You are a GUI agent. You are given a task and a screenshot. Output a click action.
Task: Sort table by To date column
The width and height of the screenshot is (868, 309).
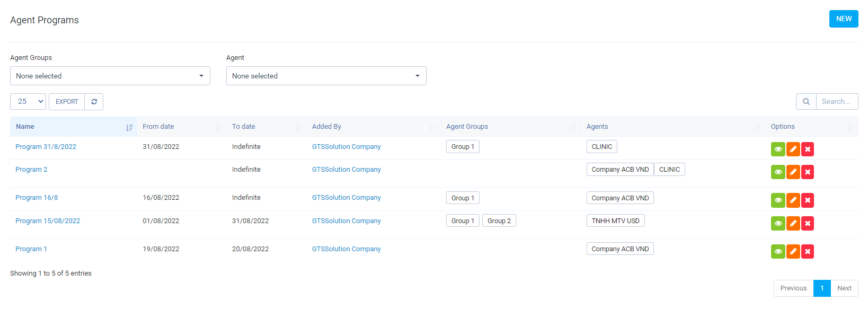pos(267,127)
